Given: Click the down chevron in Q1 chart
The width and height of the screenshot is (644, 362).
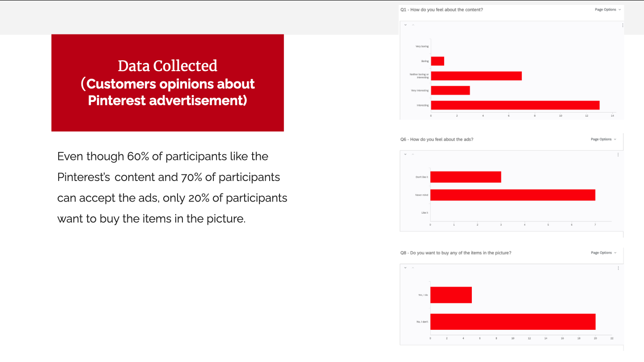Looking at the screenshot, I should pos(406,25).
